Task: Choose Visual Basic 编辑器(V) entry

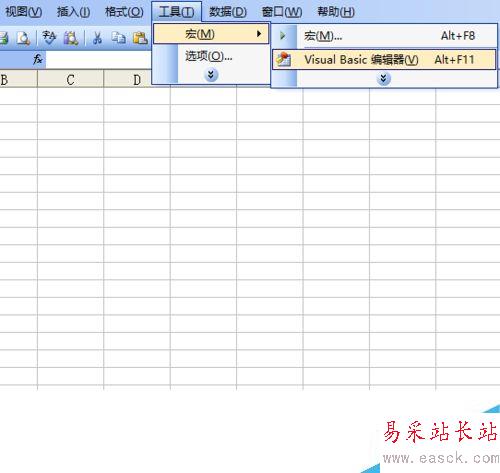Action: [384, 60]
